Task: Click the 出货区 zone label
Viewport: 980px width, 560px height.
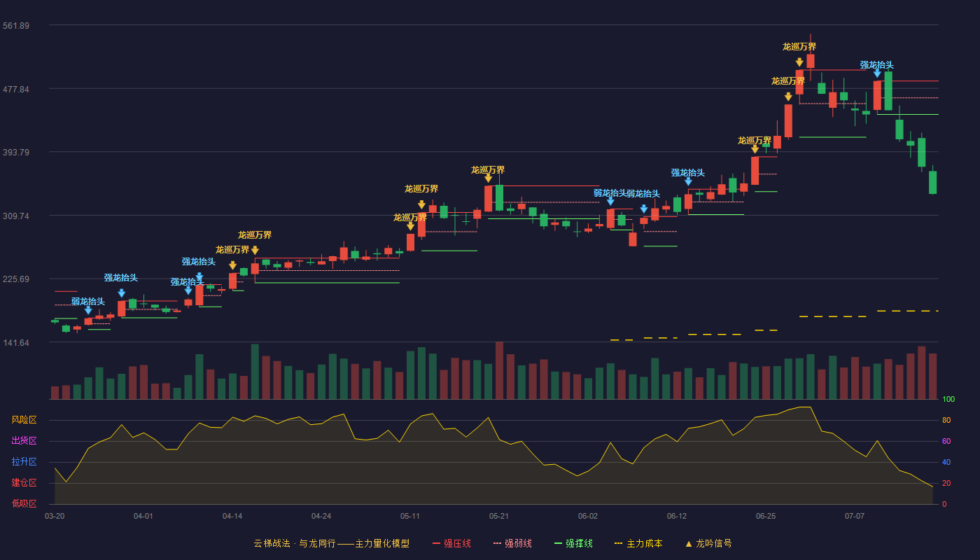Action: pos(24,441)
